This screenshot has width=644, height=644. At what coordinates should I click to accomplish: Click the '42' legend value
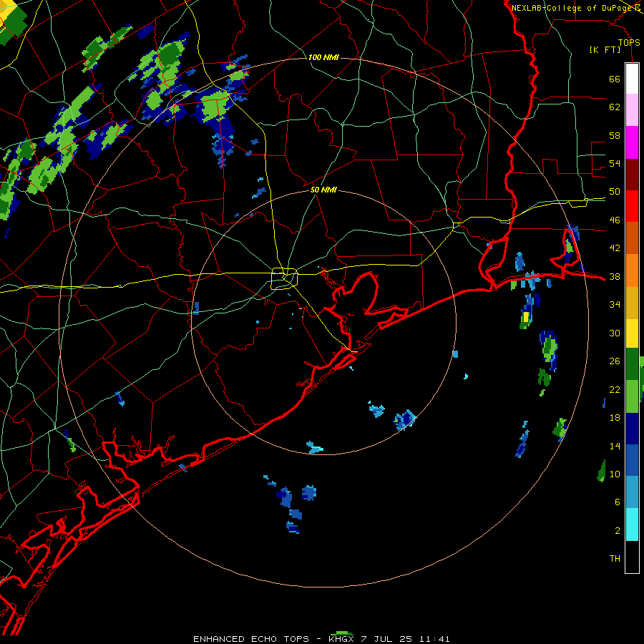click(615, 248)
